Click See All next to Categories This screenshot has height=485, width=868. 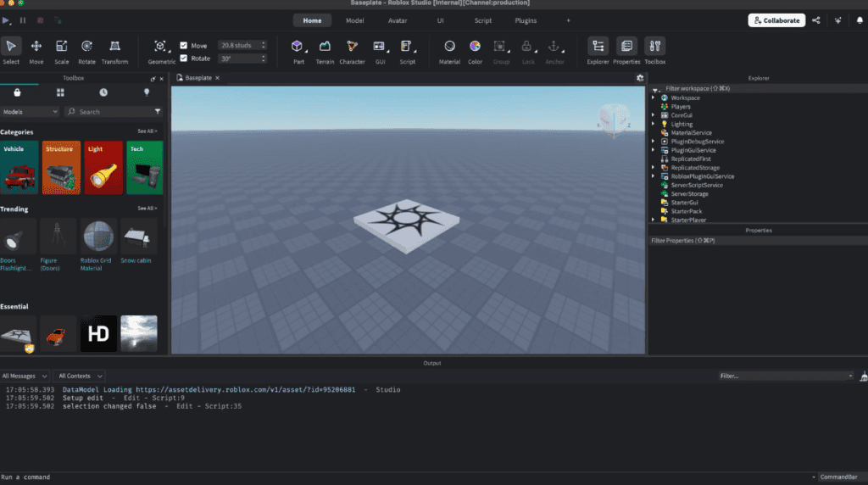[147, 131]
